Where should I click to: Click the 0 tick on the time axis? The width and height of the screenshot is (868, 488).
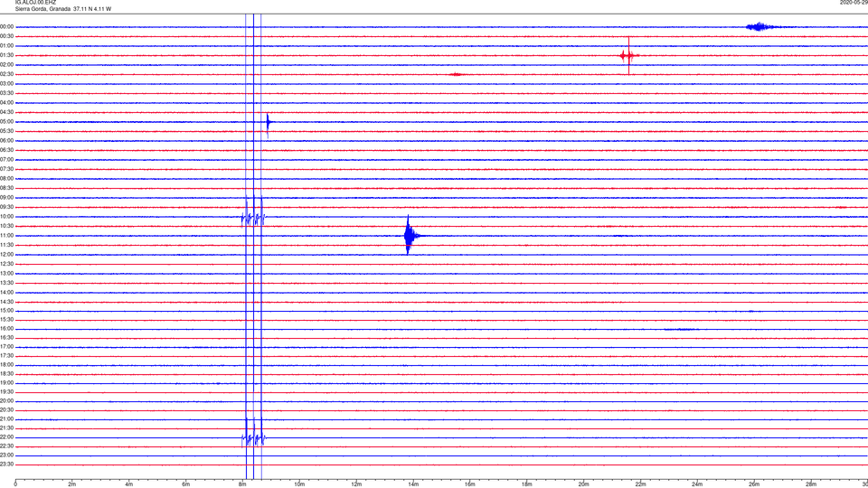point(15,484)
